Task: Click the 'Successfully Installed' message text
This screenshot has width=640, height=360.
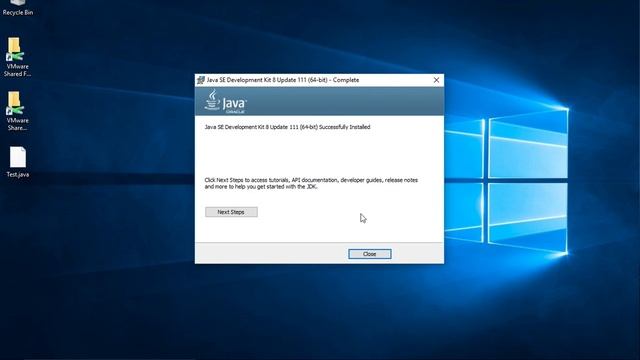Action: point(287,127)
